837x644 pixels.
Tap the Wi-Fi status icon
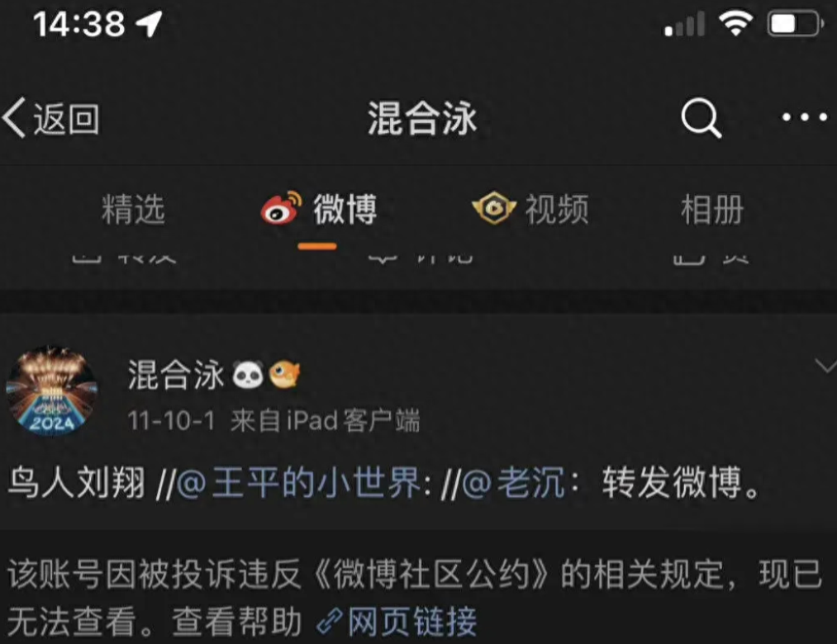(x=735, y=23)
